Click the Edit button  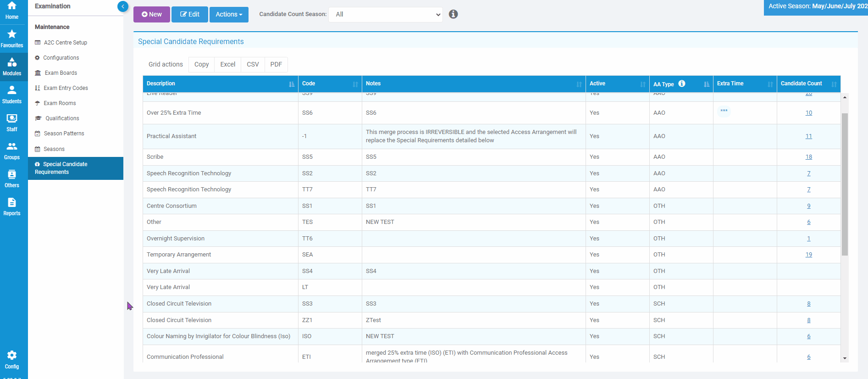(x=189, y=14)
